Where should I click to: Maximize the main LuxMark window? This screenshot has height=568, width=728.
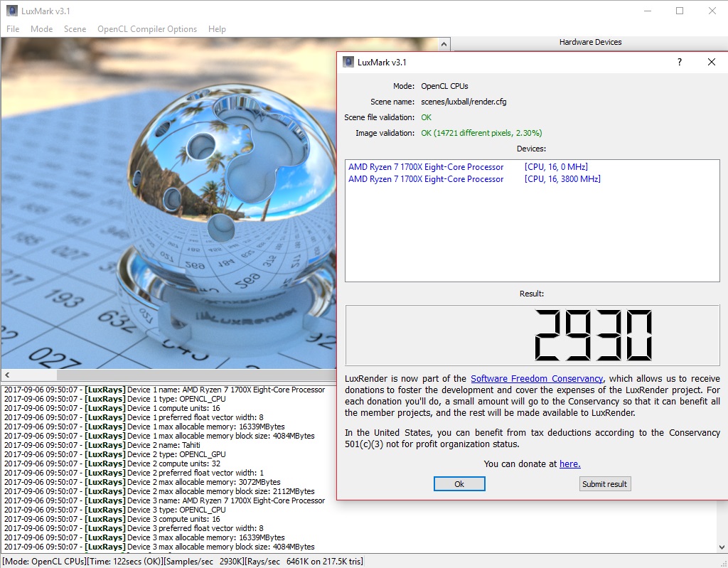680,11
